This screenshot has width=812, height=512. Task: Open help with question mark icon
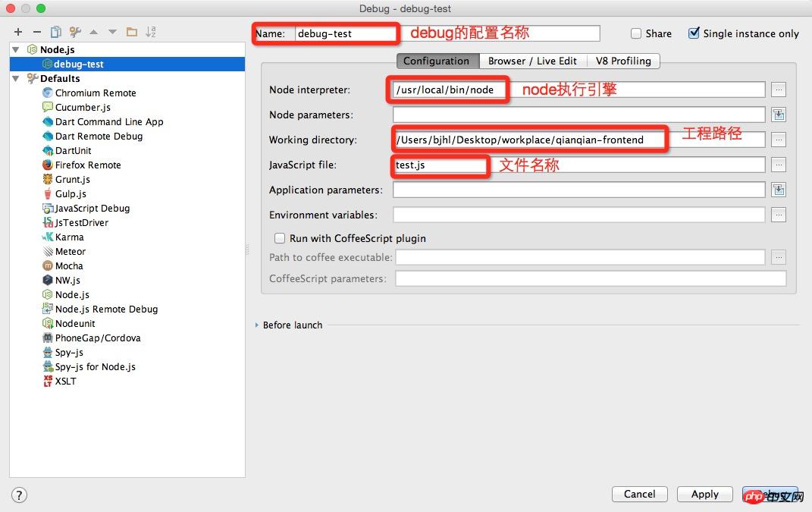coord(19,495)
